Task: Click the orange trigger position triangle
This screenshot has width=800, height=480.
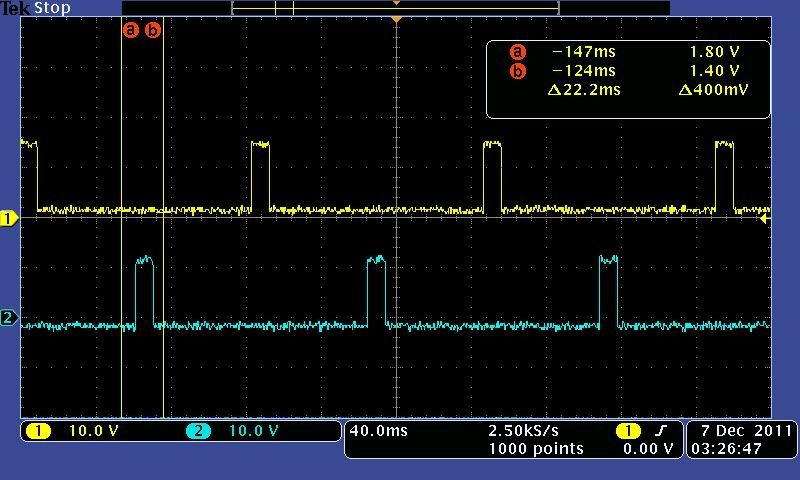Action: pyautogui.click(x=397, y=20)
